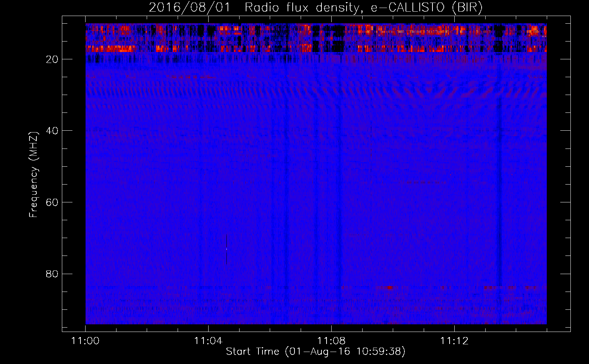
Task: Click the thin black vertical spike near 11:04
Action: click(x=226, y=249)
